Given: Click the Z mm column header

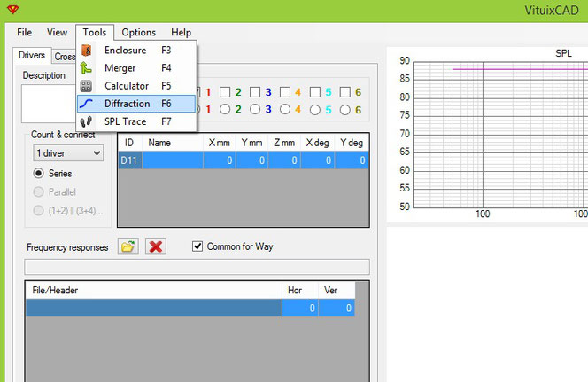Looking at the screenshot, I should click(284, 143).
